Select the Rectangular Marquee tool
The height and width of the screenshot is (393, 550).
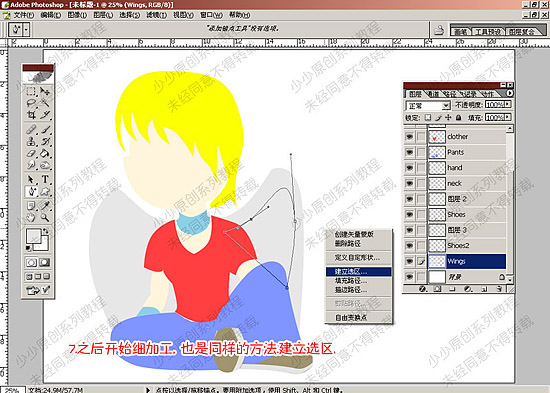31,91
